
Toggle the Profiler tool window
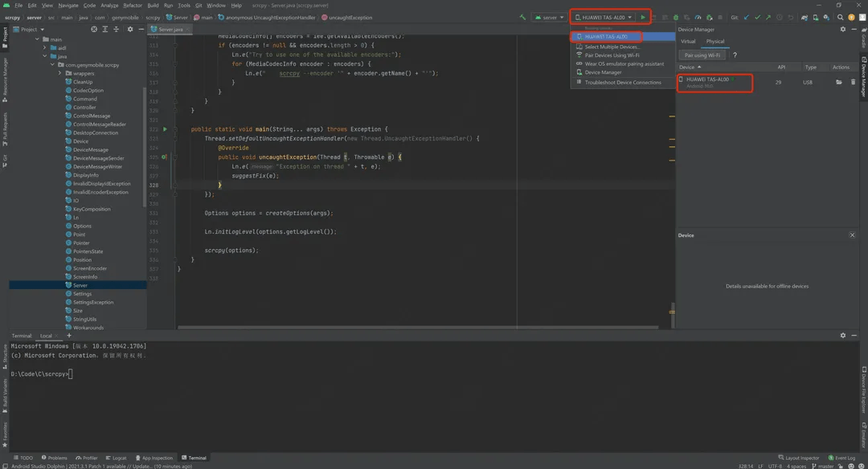click(87, 458)
